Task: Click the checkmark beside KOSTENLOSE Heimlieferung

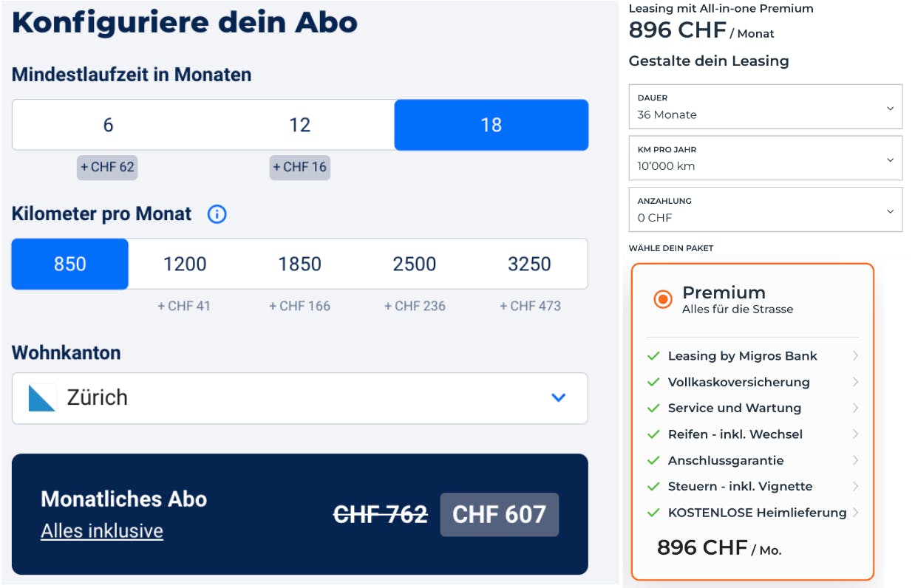Action: 653,512
